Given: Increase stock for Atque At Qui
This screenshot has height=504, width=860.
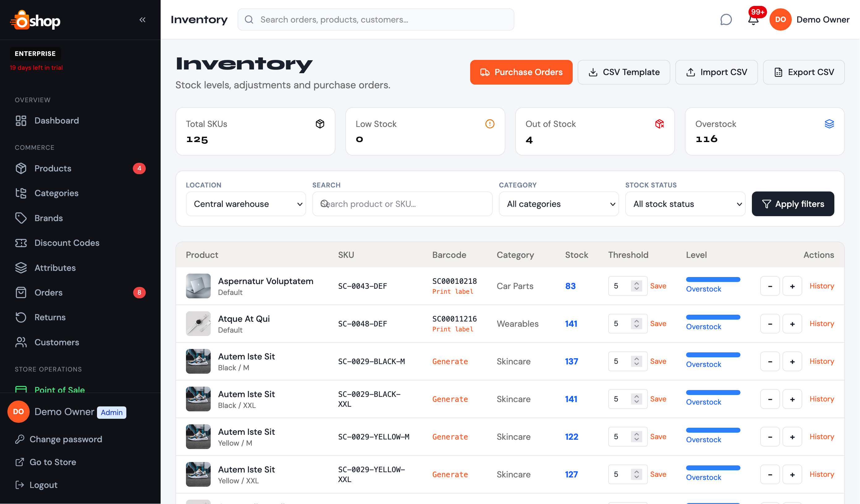Looking at the screenshot, I should pyautogui.click(x=792, y=324).
